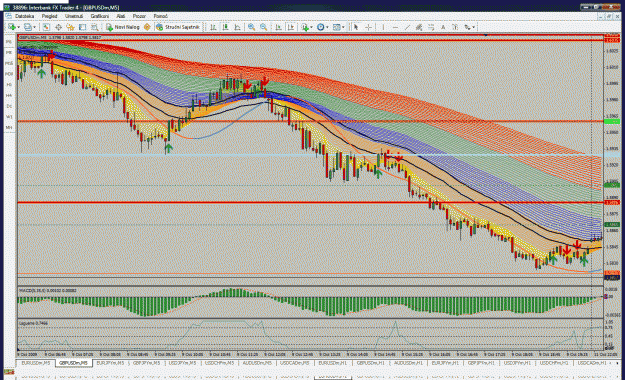This screenshot has height=380, width=625.
Task: Switch to the USDJPYm,H1 chart tab
Action: 517,363
